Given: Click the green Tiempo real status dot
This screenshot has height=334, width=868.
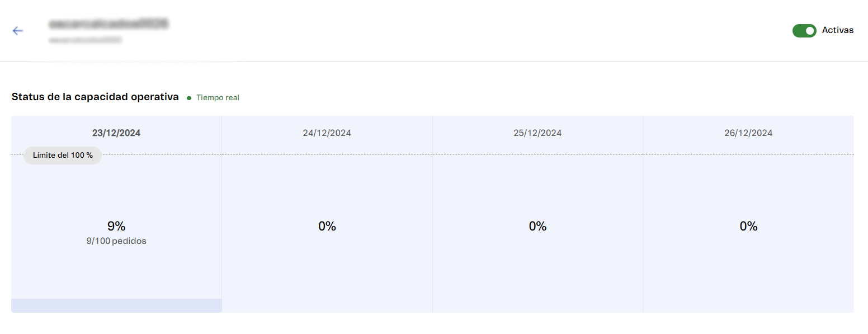Looking at the screenshot, I should pos(189,98).
